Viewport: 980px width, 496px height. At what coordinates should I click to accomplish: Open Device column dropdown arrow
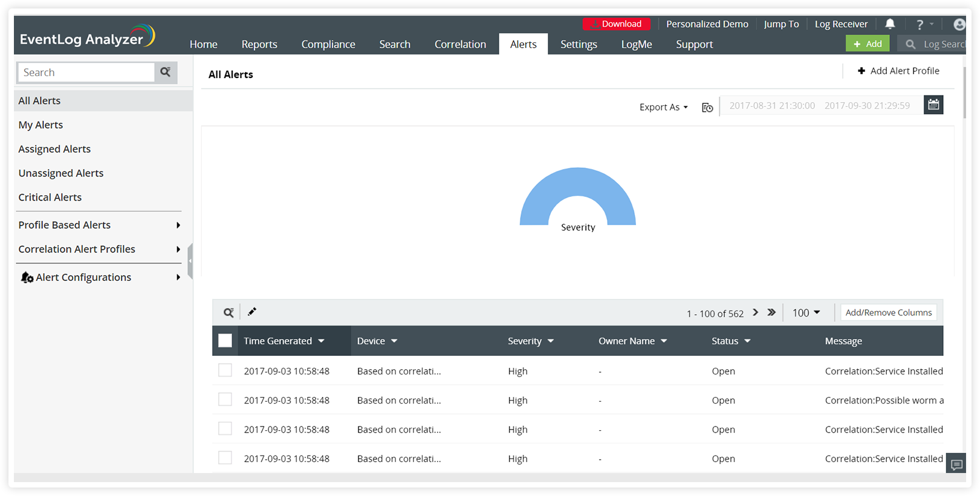coord(394,341)
